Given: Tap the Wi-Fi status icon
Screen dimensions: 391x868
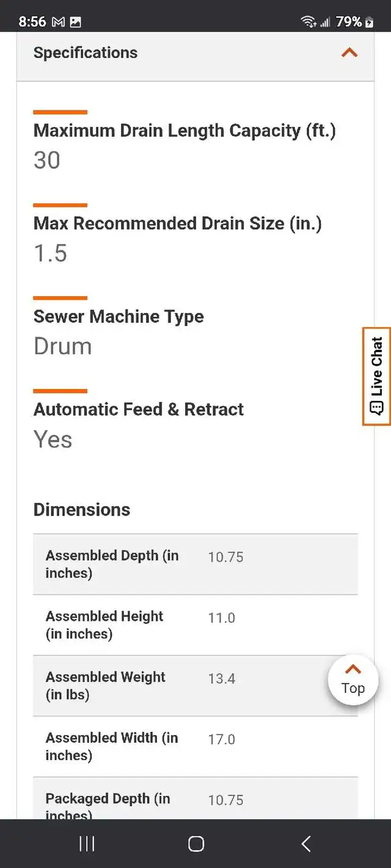Looking at the screenshot, I should click(x=309, y=22).
